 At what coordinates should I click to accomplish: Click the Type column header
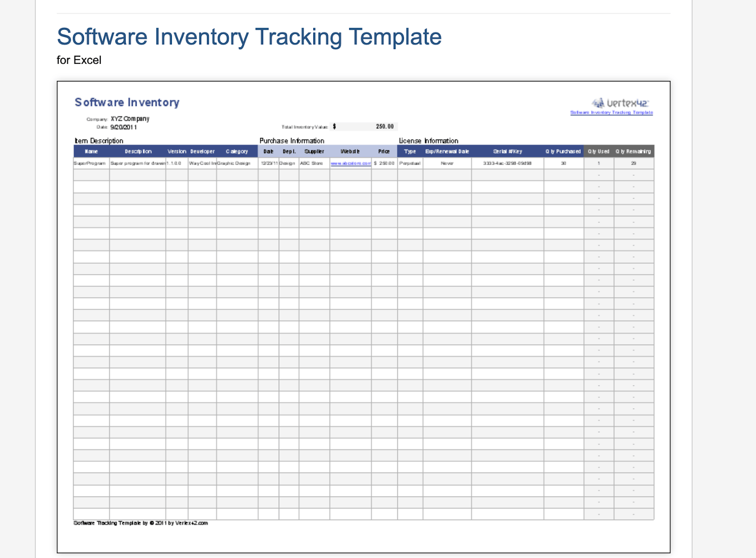(410, 151)
